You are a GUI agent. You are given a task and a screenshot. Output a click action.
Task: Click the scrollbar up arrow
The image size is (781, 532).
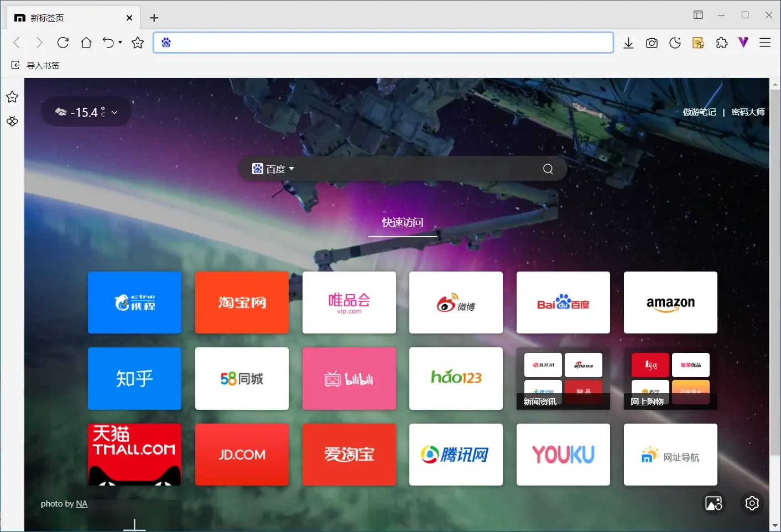pos(775,85)
